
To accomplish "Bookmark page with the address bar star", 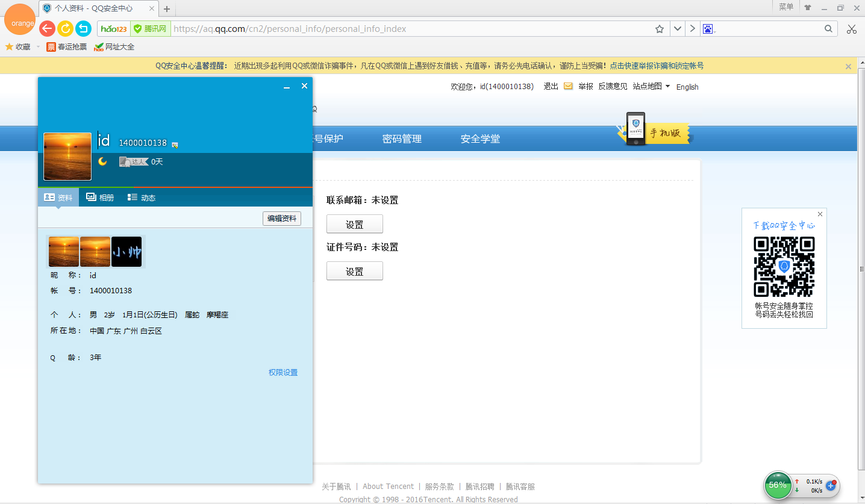I will (660, 29).
